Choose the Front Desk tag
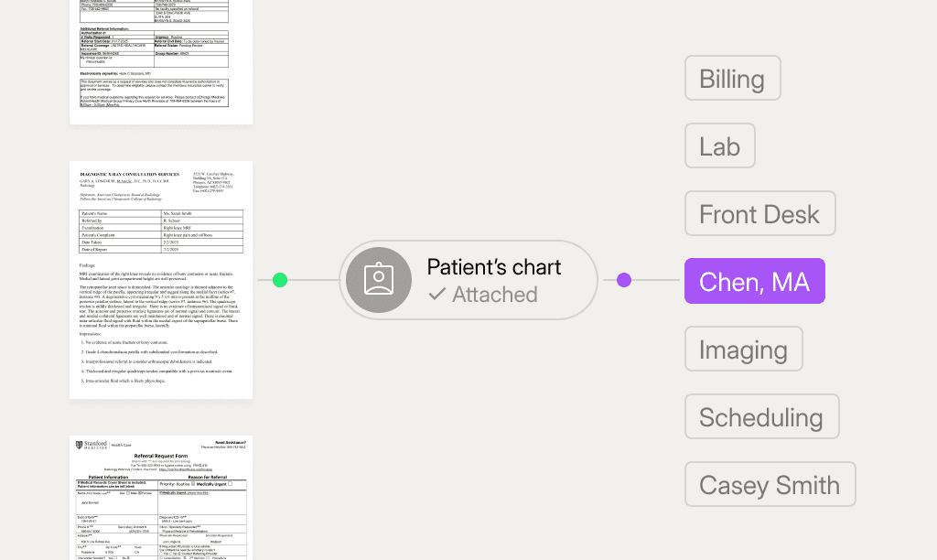937x560 pixels. coord(759,214)
